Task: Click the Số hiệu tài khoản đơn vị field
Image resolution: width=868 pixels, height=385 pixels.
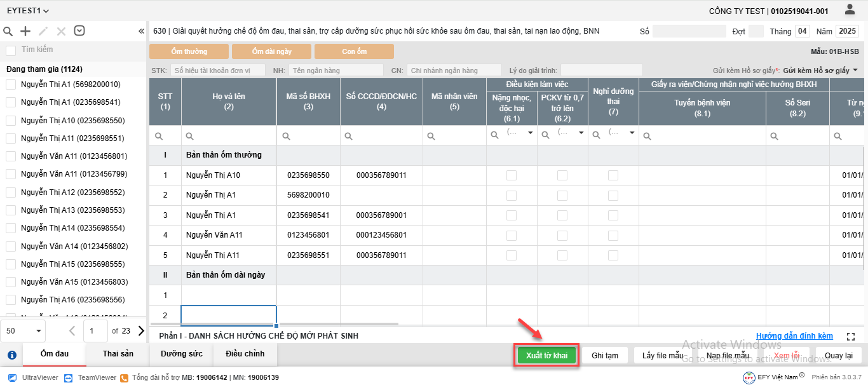Action: (217, 70)
